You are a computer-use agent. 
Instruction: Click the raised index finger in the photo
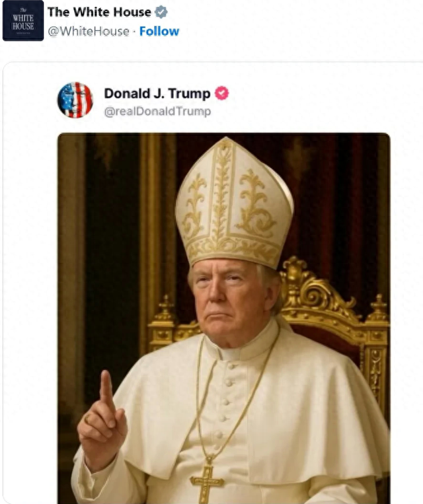(106, 390)
